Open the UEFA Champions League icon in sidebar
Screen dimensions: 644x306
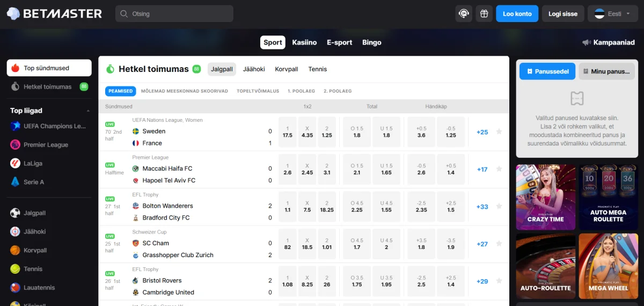[x=15, y=126]
